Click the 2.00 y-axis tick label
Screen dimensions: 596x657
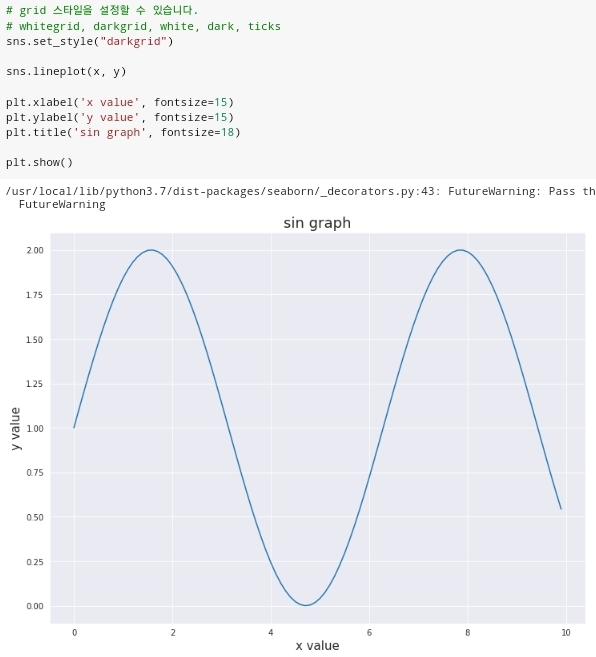click(35, 250)
